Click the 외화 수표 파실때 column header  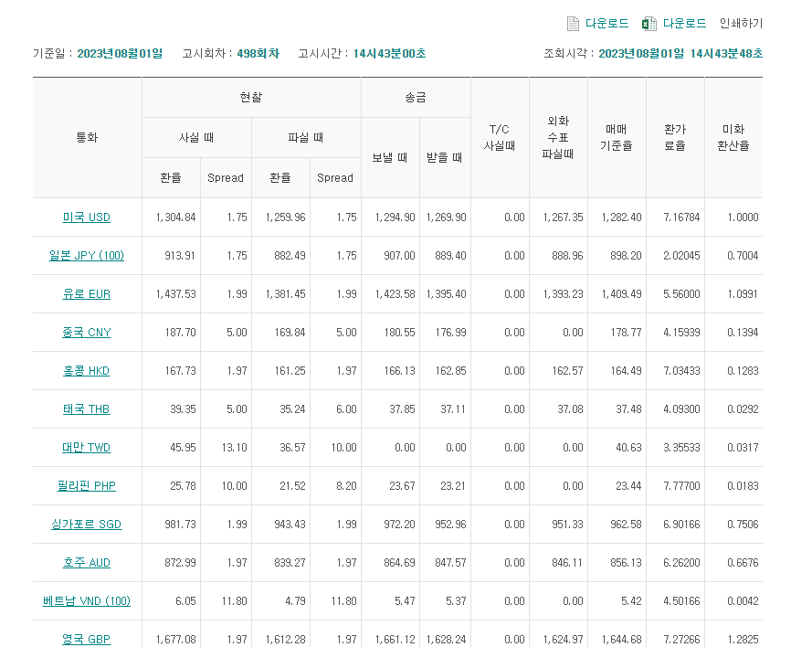tap(558, 137)
